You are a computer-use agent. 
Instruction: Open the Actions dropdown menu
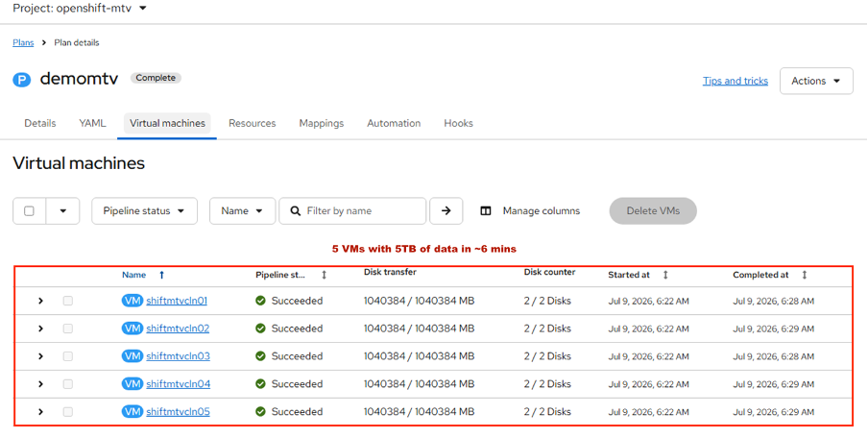point(816,81)
